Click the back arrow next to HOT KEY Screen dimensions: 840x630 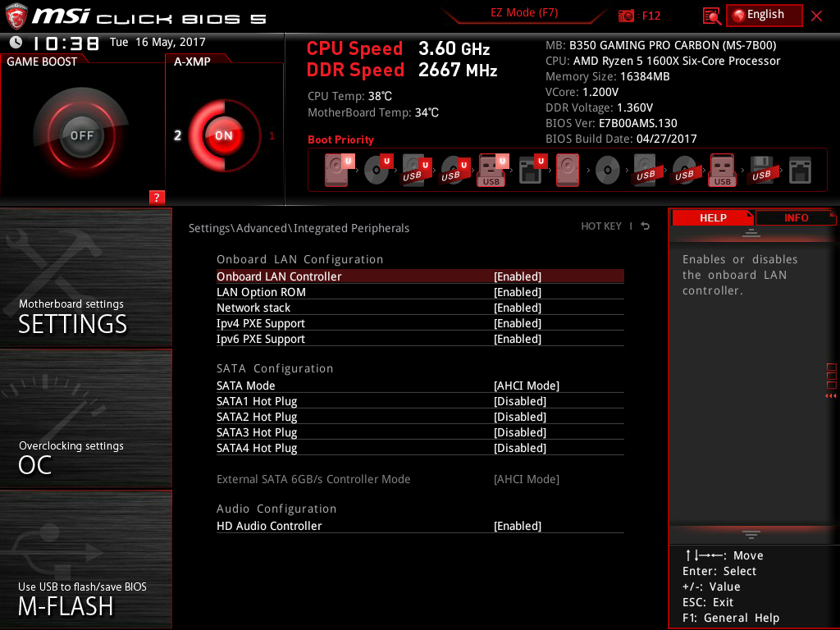pos(646,226)
